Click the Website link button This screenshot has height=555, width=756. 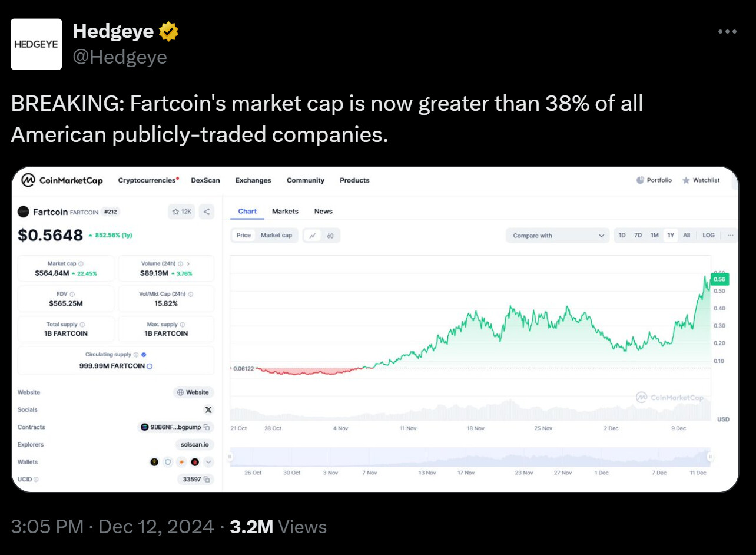(x=194, y=392)
